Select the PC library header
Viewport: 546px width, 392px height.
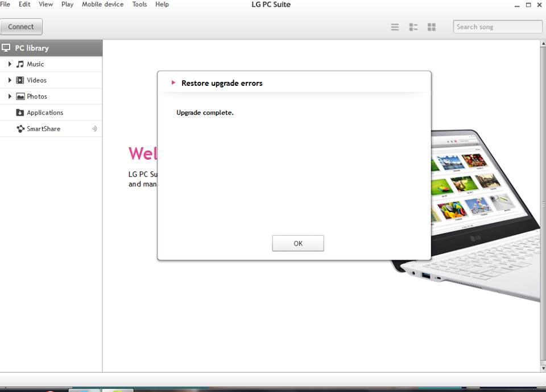pos(51,48)
